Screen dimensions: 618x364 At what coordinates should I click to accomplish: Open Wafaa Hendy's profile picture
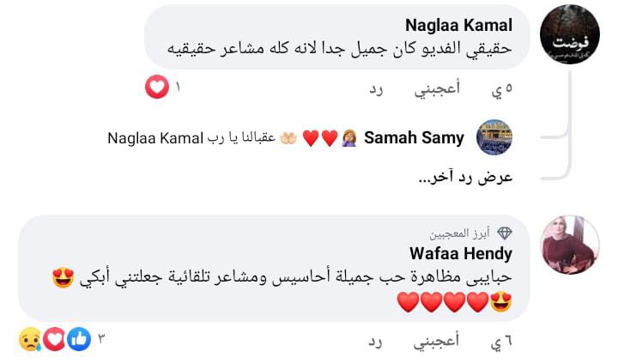pyautogui.click(x=570, y=245)
